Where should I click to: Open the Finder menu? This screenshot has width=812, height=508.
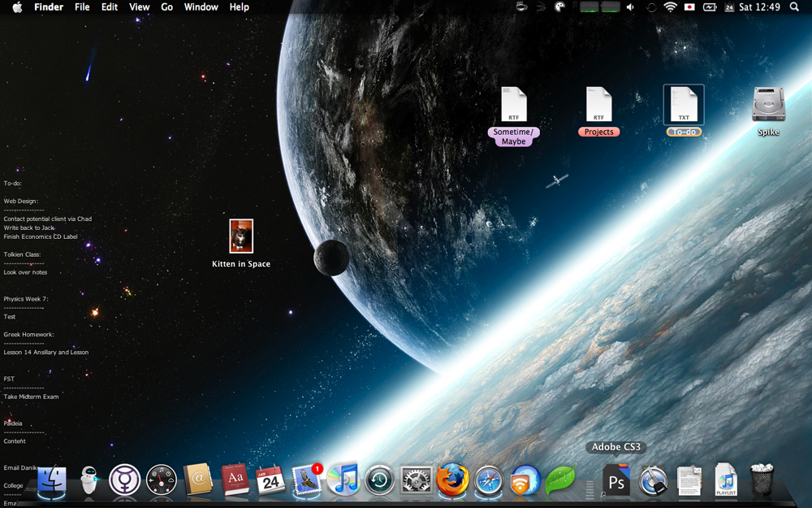coord(49,7)
